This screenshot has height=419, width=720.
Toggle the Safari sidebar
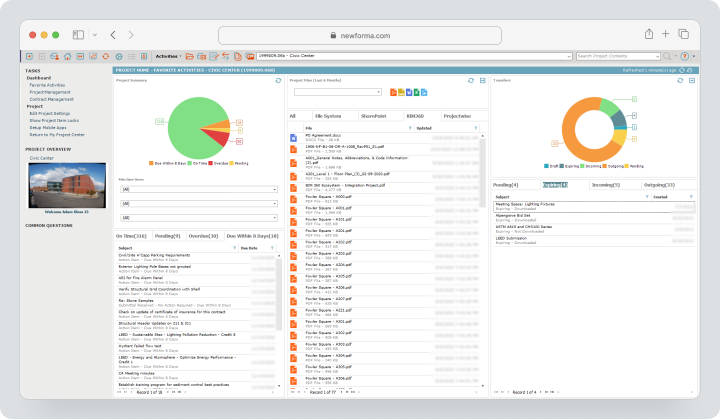click(79, 35)
